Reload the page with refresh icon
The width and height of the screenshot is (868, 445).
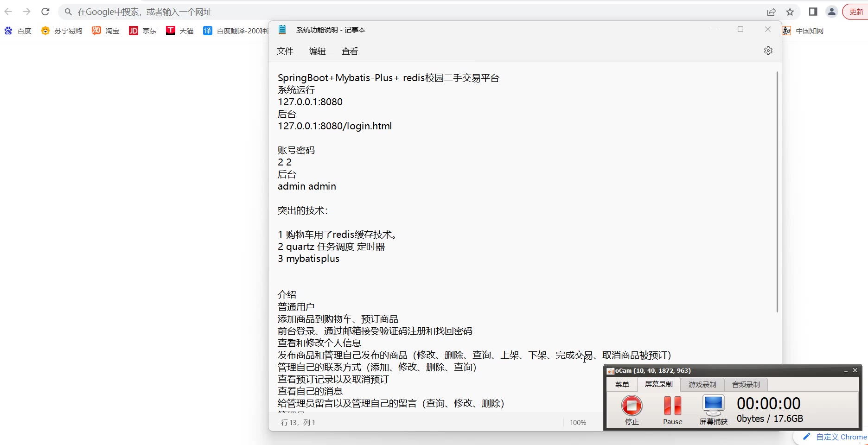click(x=45, y=12)
